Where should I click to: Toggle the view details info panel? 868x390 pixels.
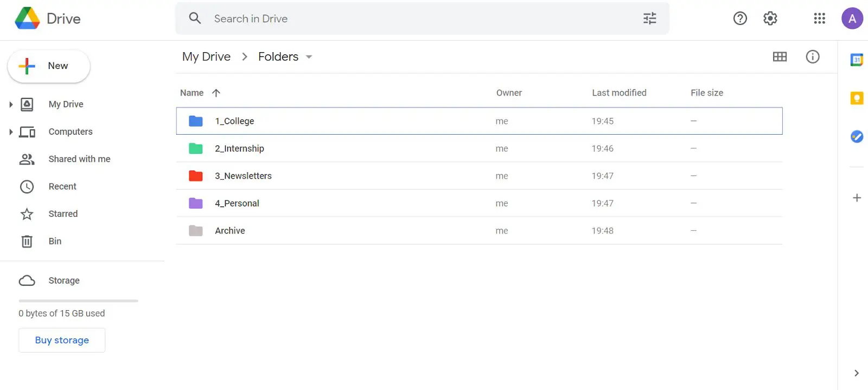click(x=813, y=56)
